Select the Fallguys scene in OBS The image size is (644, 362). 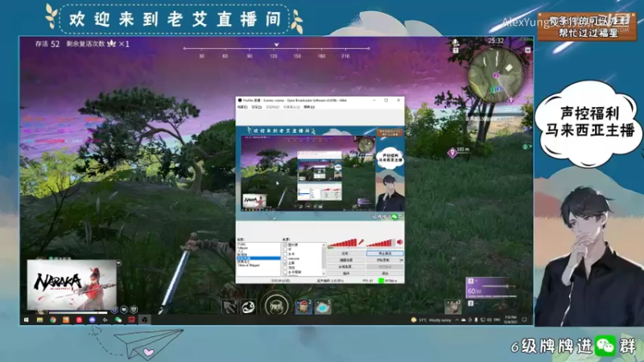pyautogui.click(x=242, y=248)
